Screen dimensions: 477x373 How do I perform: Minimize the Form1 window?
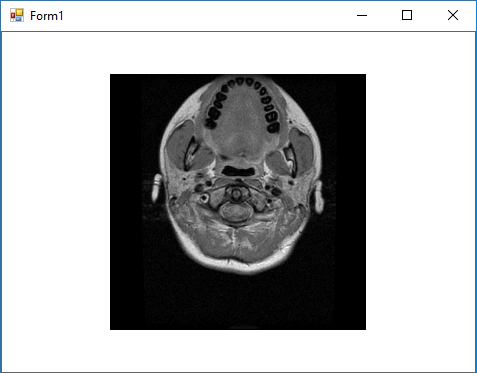(x=362, y=15)
